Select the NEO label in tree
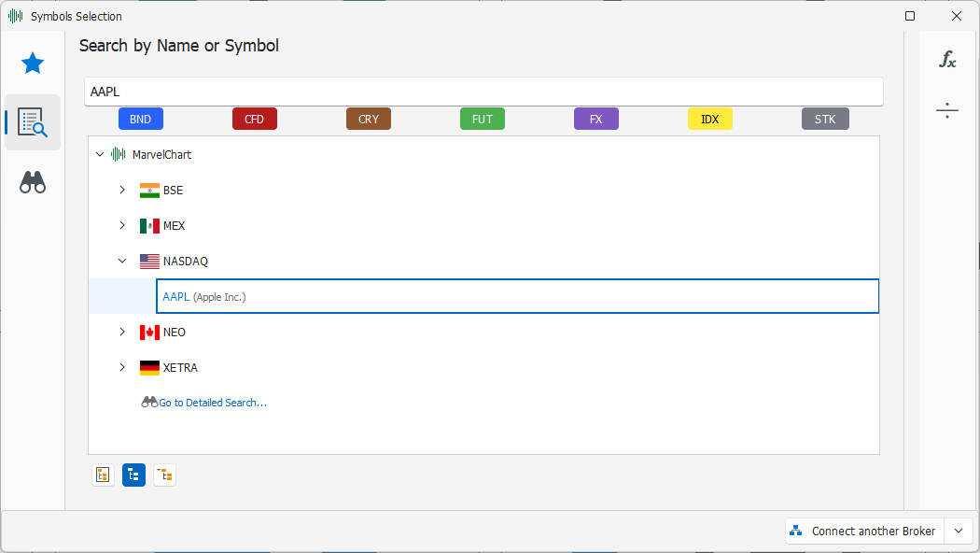The height and width of the screenshot is (553, 980). click(x=175, y=333)
